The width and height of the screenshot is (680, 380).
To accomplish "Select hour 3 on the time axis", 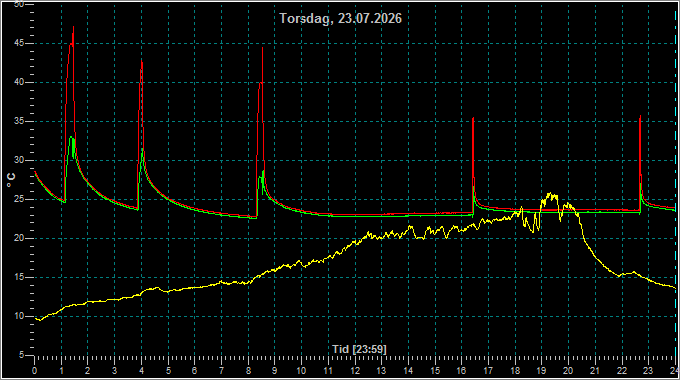I will [114, 371].
